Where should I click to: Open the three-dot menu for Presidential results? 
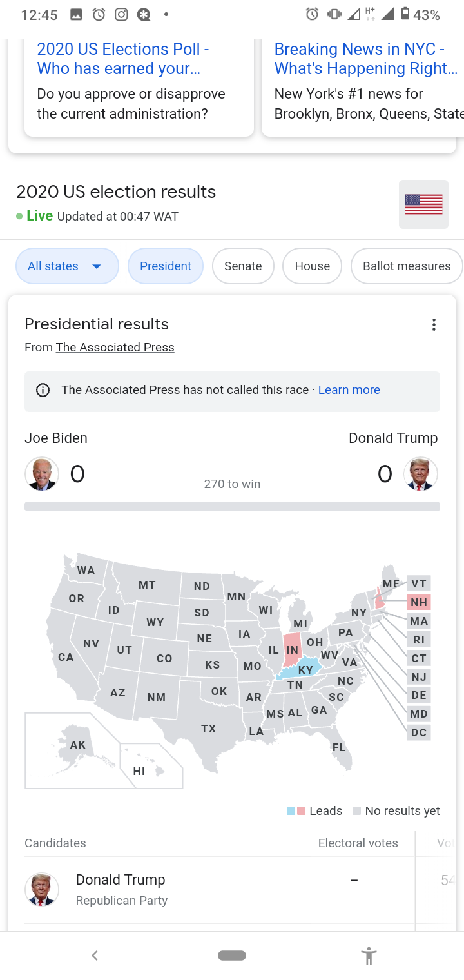click(x=434, y=324)
